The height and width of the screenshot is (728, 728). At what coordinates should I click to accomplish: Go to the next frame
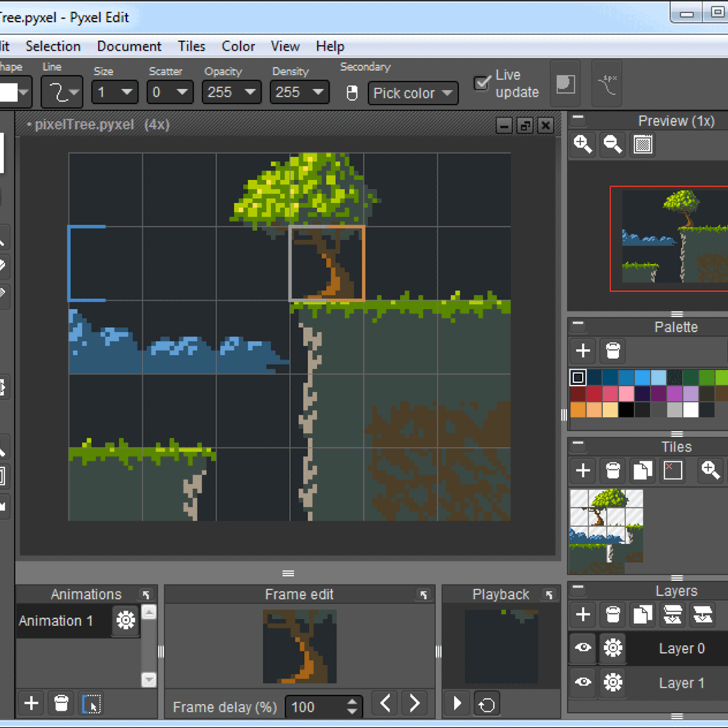pyautogui.click(x=414, y=703)
